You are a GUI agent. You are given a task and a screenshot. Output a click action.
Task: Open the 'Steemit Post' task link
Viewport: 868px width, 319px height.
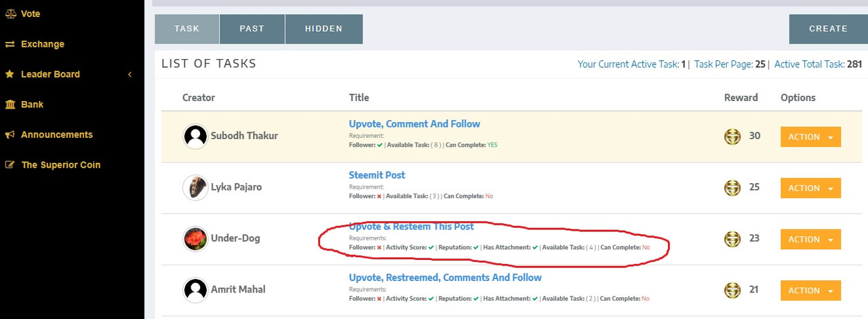[377, 175]
